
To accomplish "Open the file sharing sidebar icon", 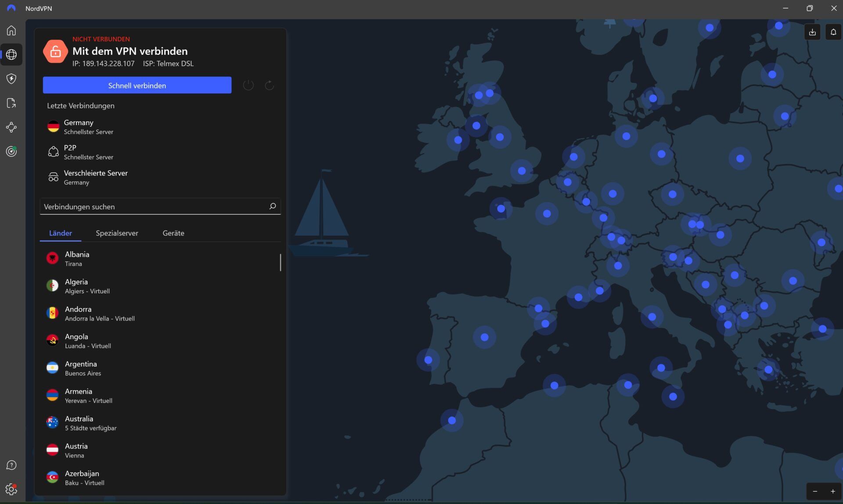I will point(11,103).
